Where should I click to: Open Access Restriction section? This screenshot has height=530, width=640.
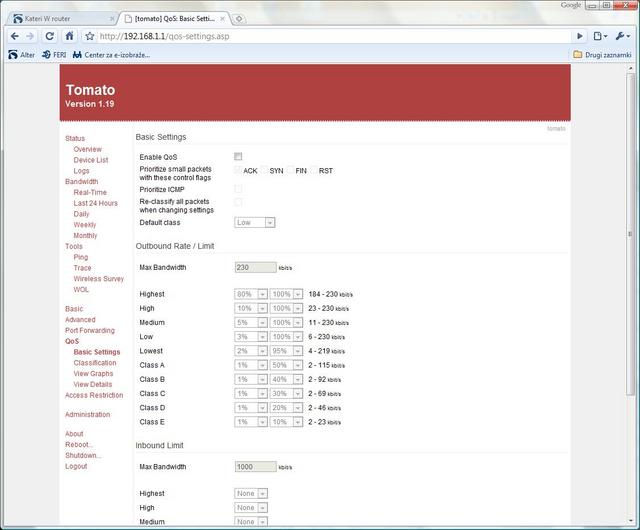pyautogui.click(x=94, y=395)
